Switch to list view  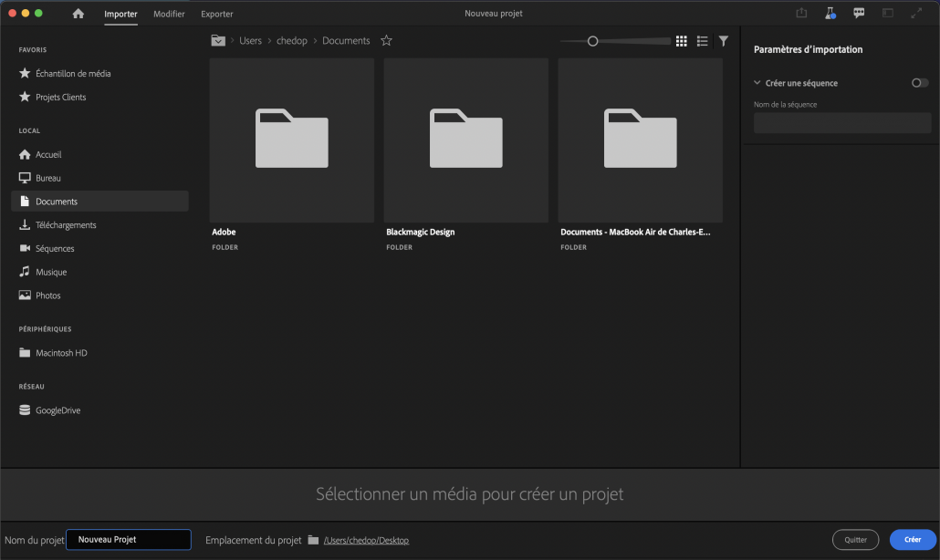pos(702,41)
